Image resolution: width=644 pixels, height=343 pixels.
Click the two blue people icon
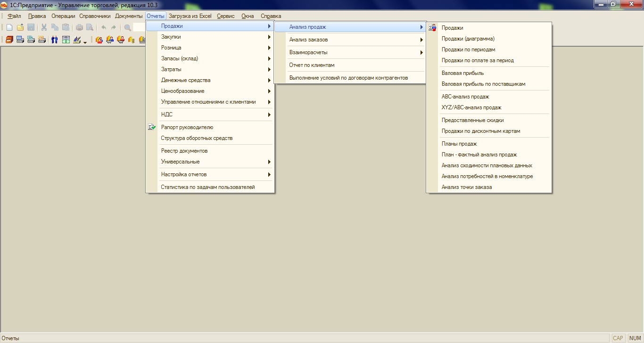(x=55, y=40)
